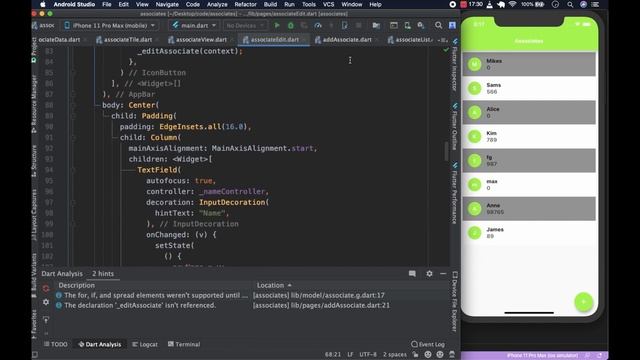
Task: Collapse the child: Column code fold
Action: click(x=74, y=138)
